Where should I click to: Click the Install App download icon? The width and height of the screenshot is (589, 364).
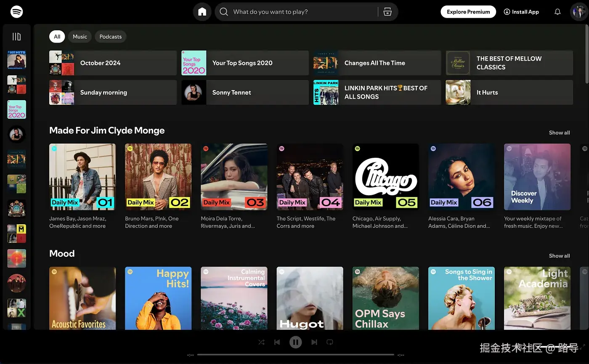[507, 12]
